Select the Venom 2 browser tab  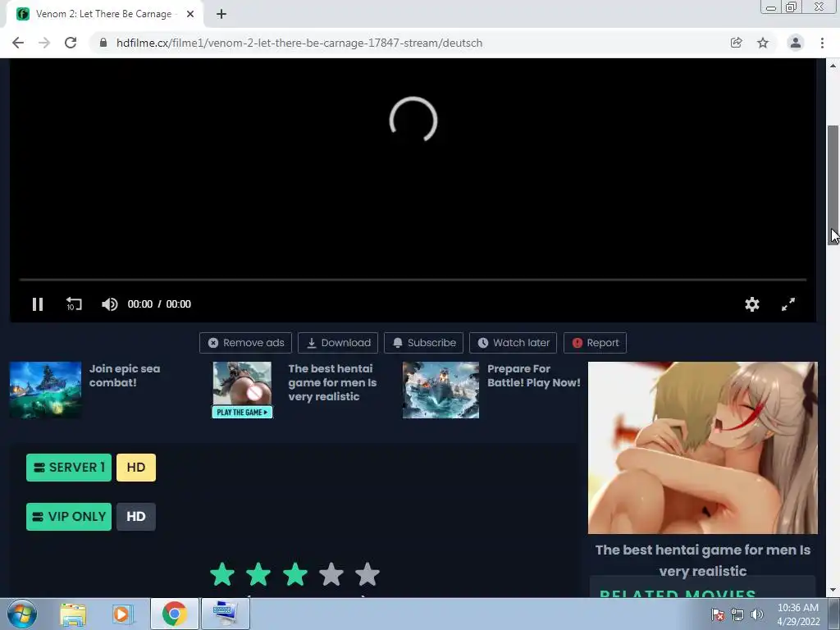click(103, 14)
